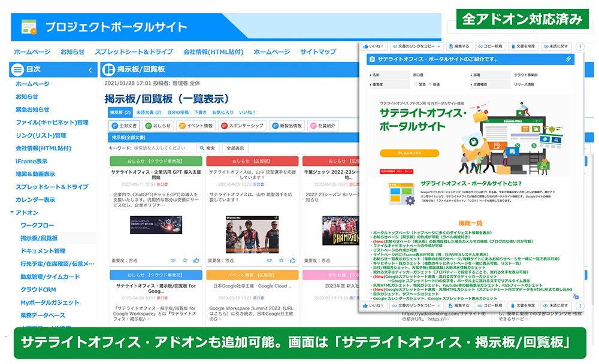Click 未読に戻す eye button in top toolbar
The image size is (599, 364).
pos(556,46)
